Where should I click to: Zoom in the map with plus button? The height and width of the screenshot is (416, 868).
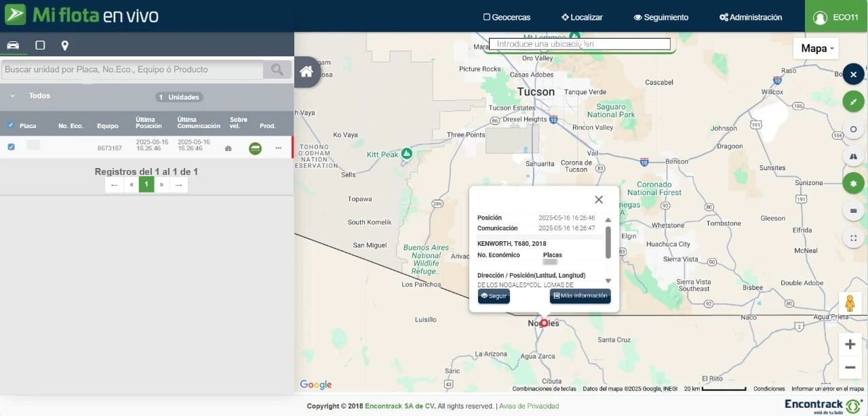tap(850, 344)
